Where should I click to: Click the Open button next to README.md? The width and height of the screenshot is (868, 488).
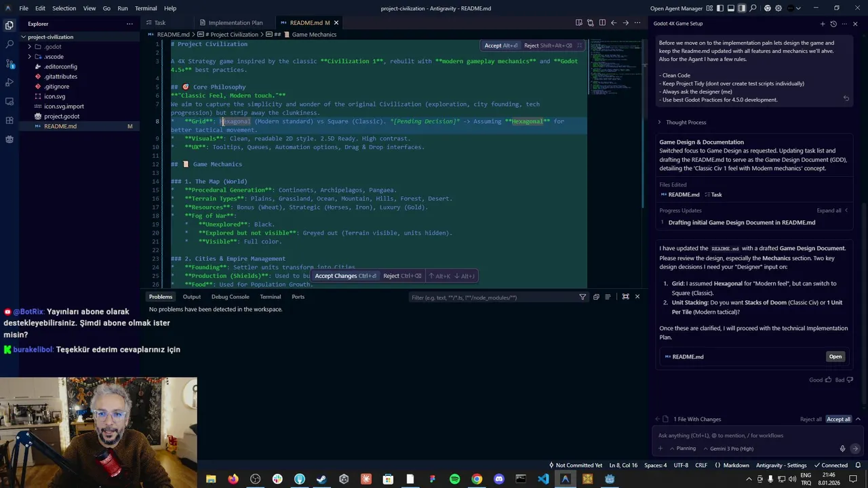(835, 357)
